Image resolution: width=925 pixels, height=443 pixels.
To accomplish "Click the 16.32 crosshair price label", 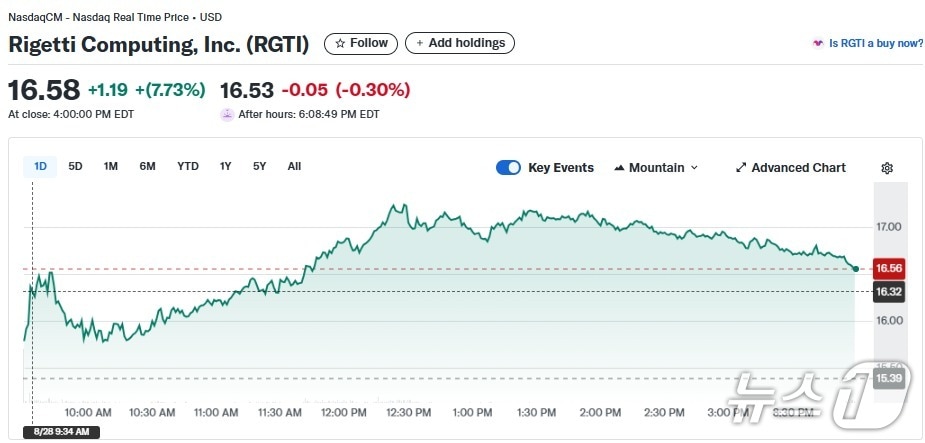I will point(889,291).
